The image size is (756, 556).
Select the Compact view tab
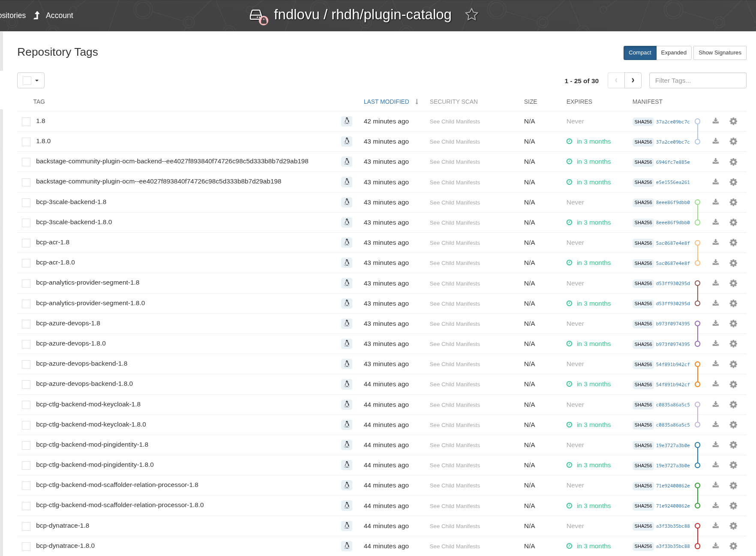point(639,53)
